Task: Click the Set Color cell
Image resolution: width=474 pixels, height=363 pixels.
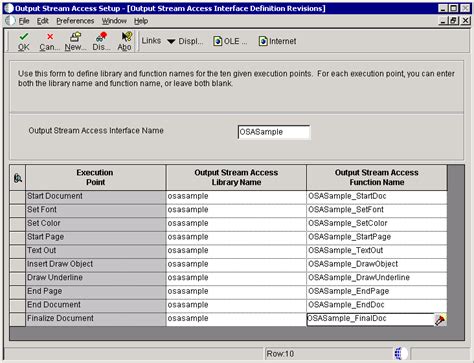Action: click(96, 224)
